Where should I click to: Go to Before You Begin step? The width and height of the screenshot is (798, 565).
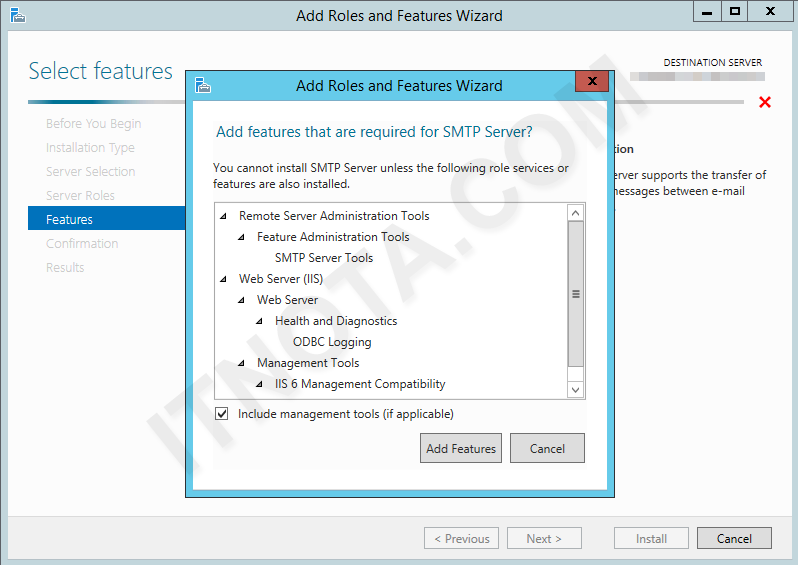pyautogui.click(x=94, y=124)
